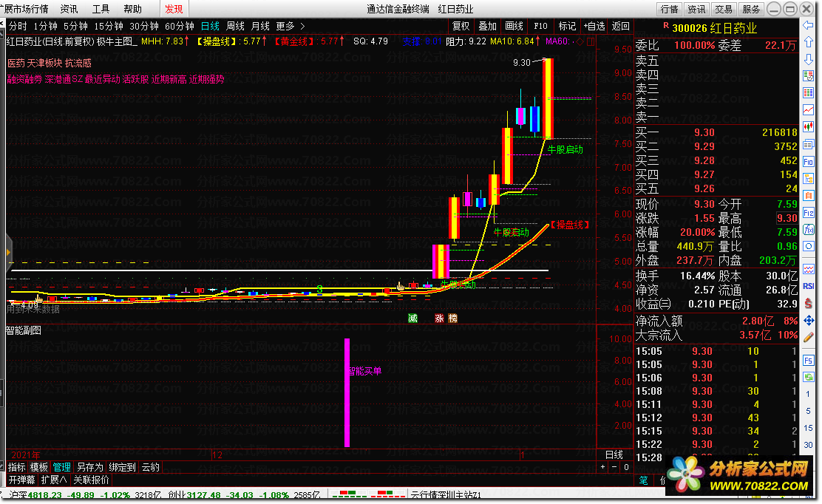Open the red line trend chart icon
The height and width of the screenshot is (504, 822).
point(808,109)
